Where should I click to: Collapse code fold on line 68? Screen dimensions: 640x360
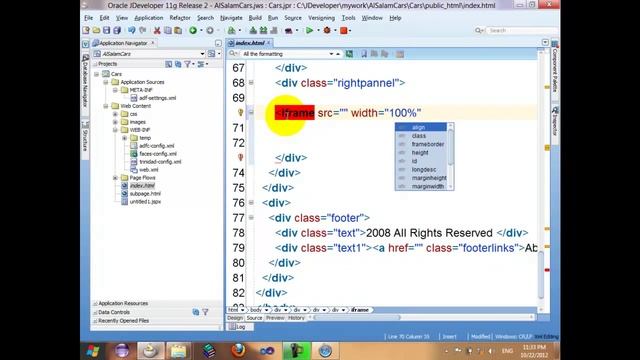(251, 83)
